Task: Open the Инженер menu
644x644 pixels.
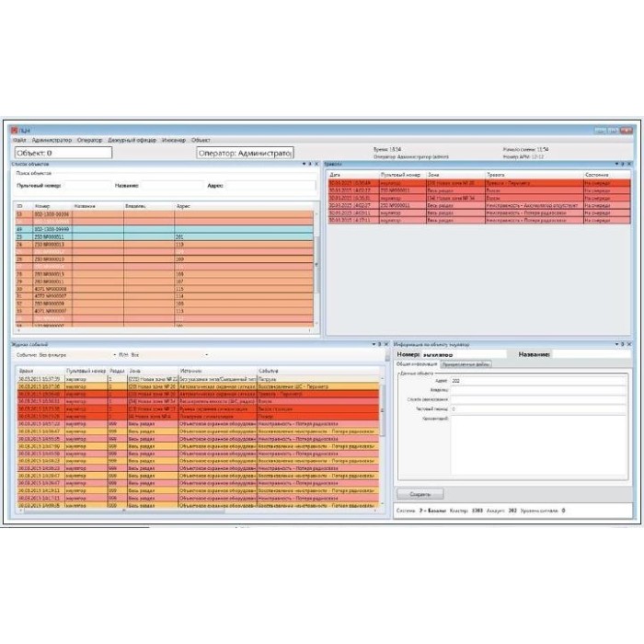Action: [x=173, y=140]
